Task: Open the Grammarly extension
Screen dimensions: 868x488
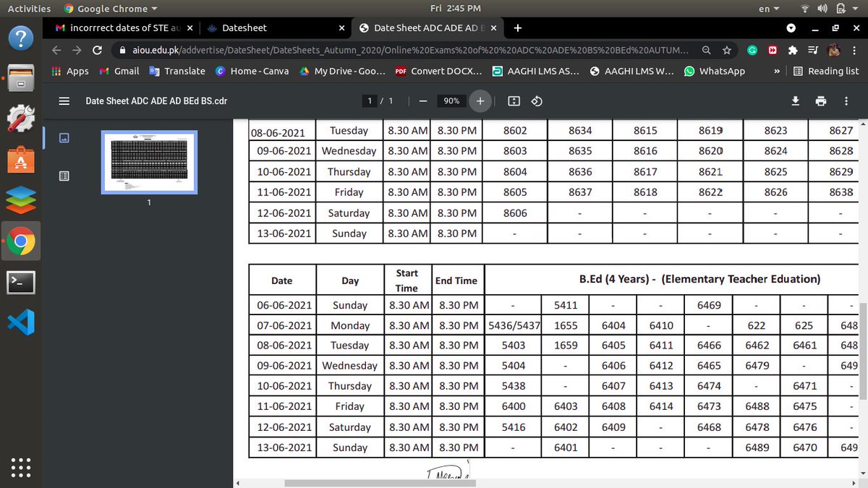Action: (753, 51)
